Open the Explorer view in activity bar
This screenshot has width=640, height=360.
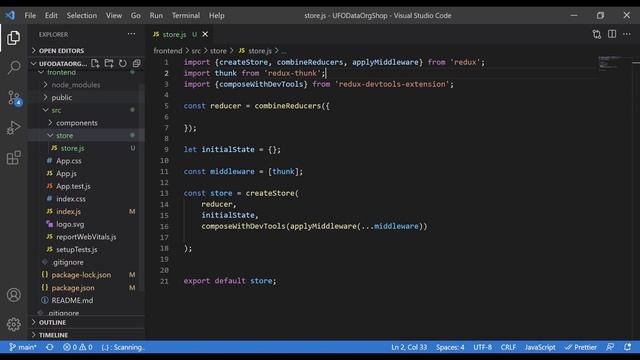point(13,38)
